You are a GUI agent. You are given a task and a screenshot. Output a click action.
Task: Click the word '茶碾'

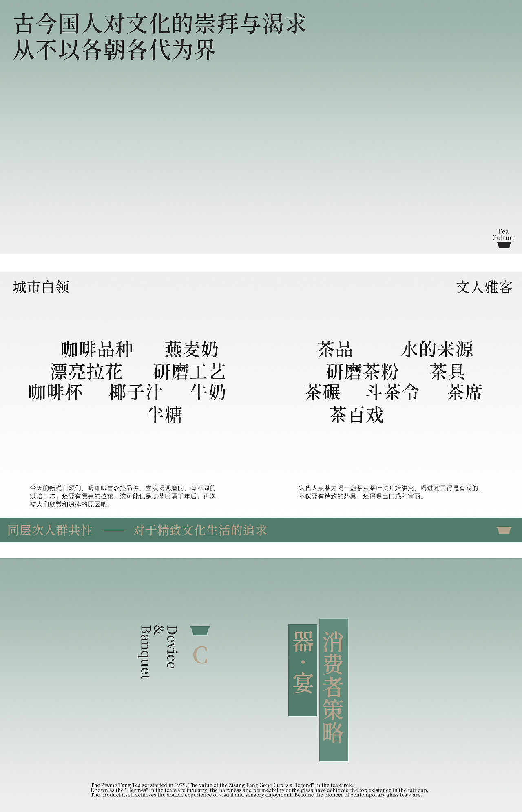[x=322, y=393]
